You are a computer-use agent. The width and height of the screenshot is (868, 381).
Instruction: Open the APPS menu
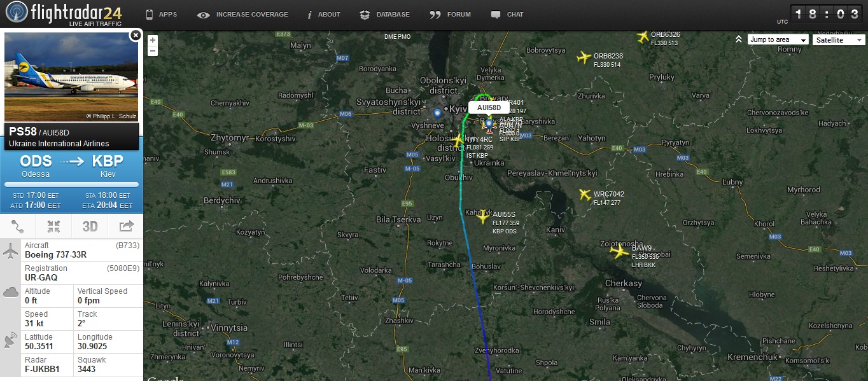point(161,14)
